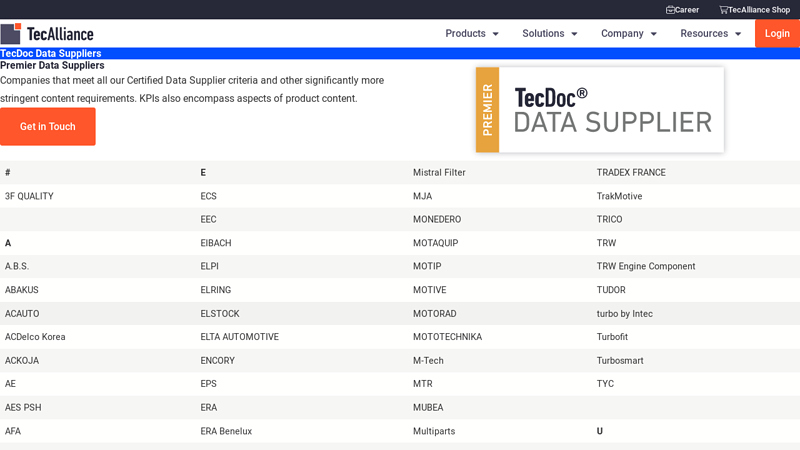This screenshot has height=450, width=800.
Task: Click the TecAlliance logo icon
Action: click(x=11, y=34)
